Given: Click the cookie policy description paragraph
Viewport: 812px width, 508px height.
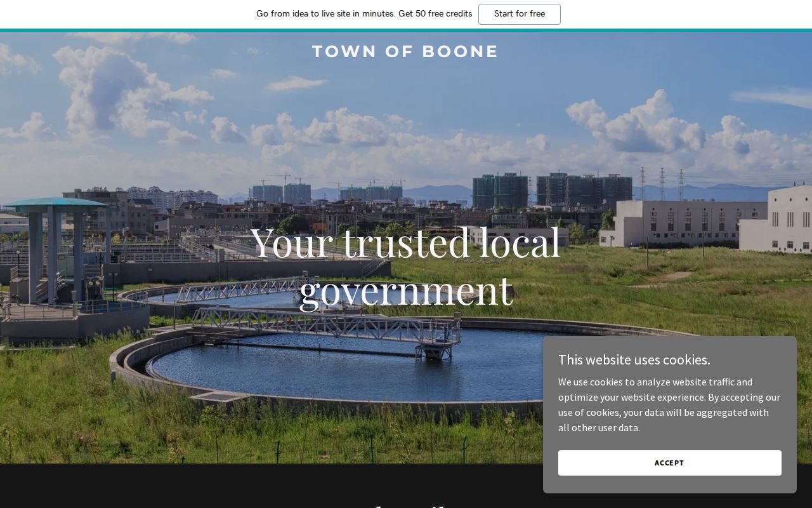Looking at the screenshot, I should (x=669, y=404).
